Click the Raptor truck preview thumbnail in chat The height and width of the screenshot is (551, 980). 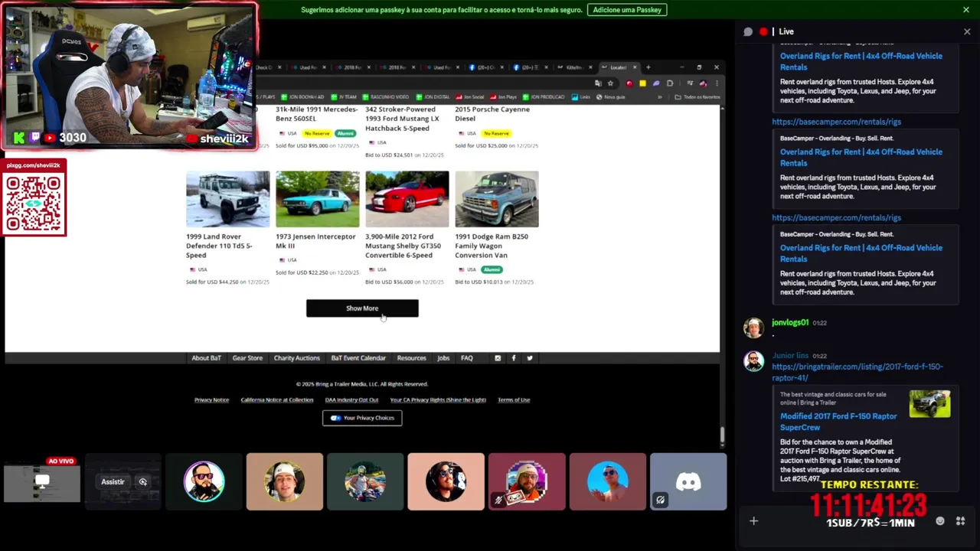point(929,404)
